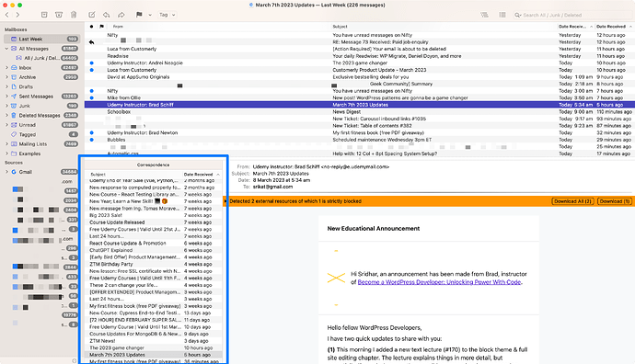Open the Tag dropdown in toolbar
Viewport: 635px width, 364px height.
(x=167, y=15)
